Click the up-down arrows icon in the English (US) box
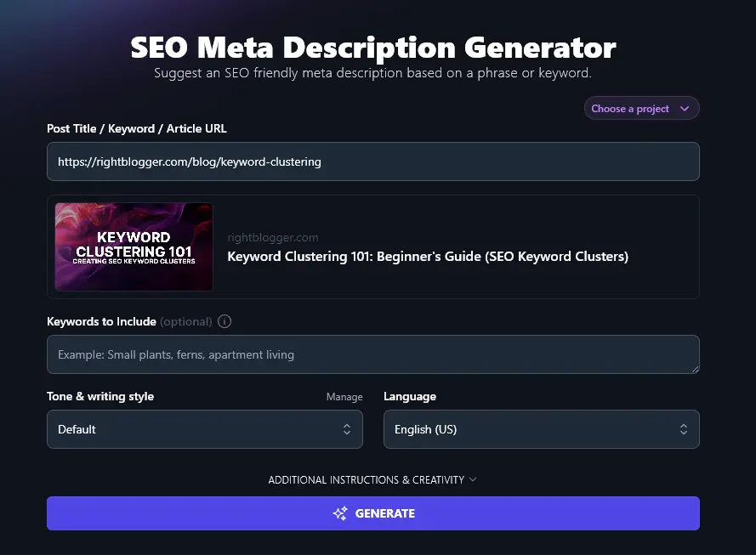756x555 pixels. pyautogui.click(x=684, y=429)
